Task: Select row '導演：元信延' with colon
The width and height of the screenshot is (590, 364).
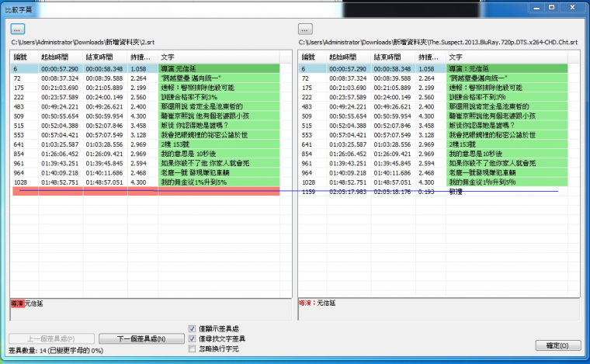Action: (433, 69)
